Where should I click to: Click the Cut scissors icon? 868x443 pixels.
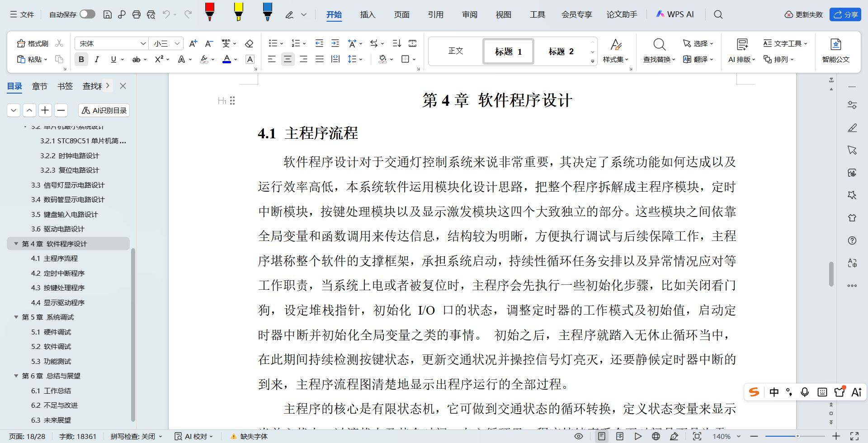59,43
